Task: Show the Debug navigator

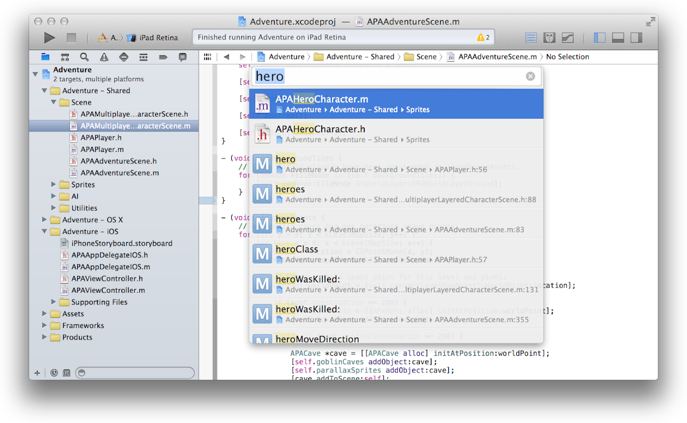Action: click(143, 57)
